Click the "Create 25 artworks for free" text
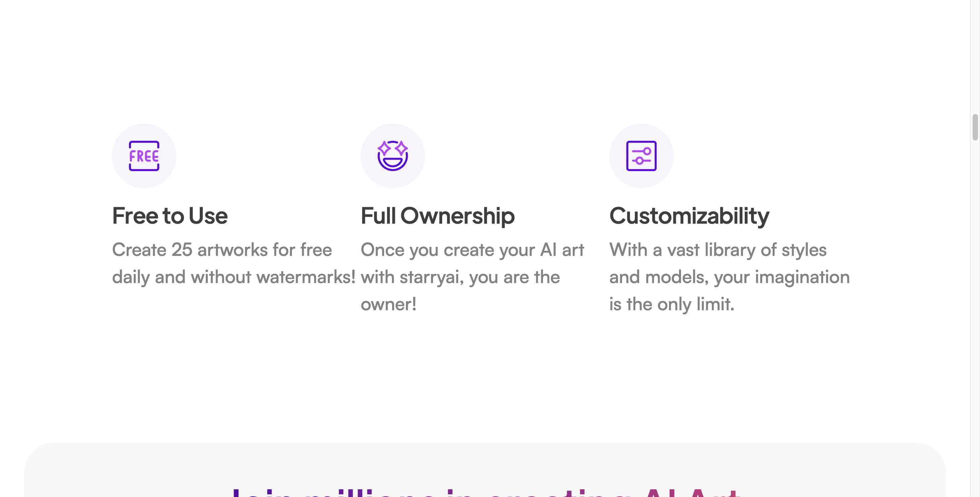Viewport: 980px width, 497px height. [x=222, y=250]
